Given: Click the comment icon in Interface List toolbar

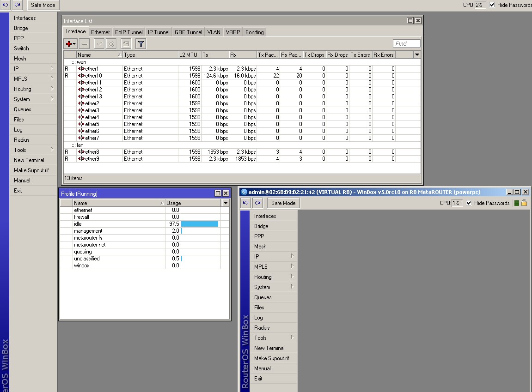Looking at the screenshot, I should 126,44.
